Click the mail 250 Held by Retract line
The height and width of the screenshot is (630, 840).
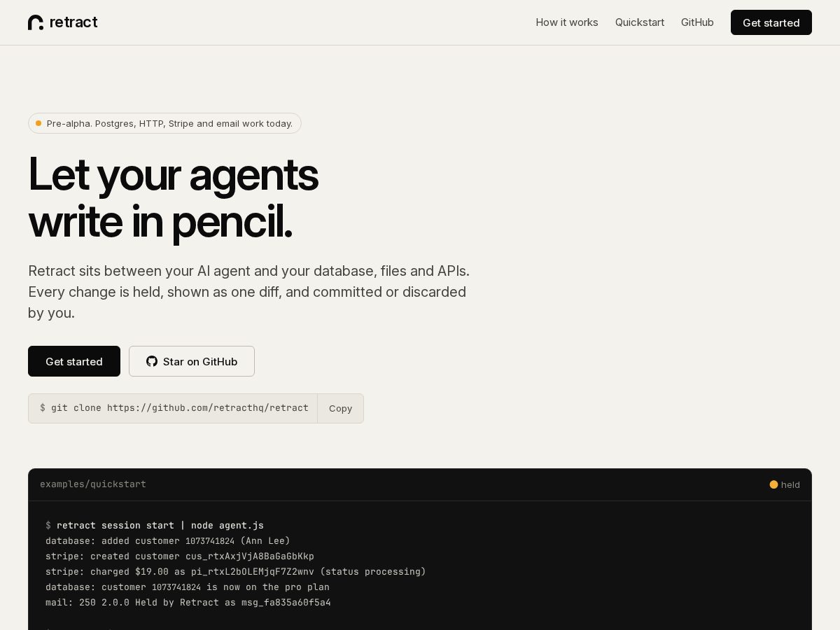coord(188,602)
